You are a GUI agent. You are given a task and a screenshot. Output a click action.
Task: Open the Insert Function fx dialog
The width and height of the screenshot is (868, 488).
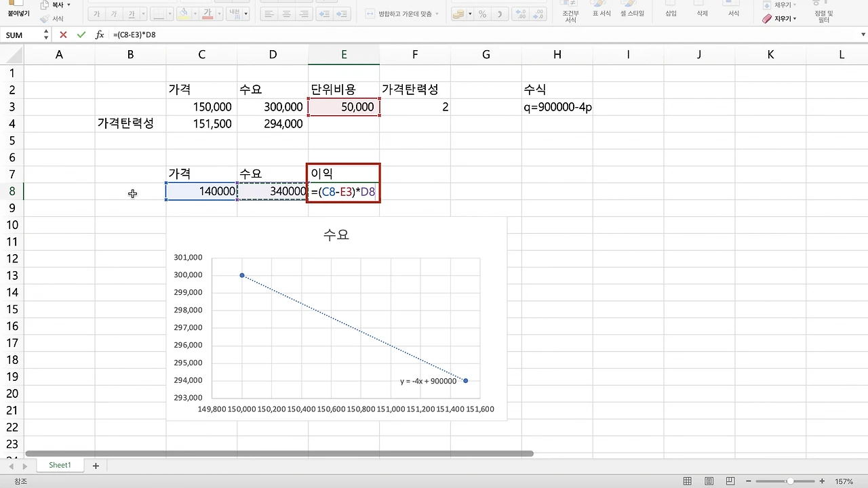point(100,35)
